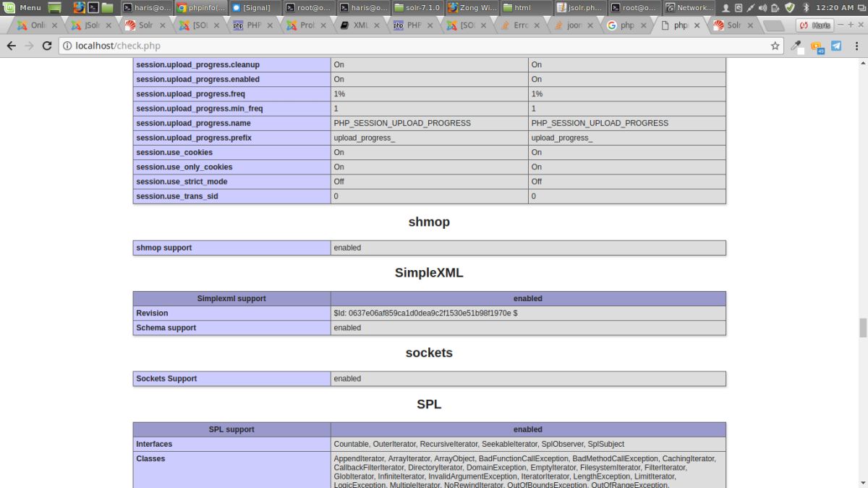Screen dimensions: 868x488
Task: Click 'session.upload_progress.freq' directive cell
Action: pos(231,93)
